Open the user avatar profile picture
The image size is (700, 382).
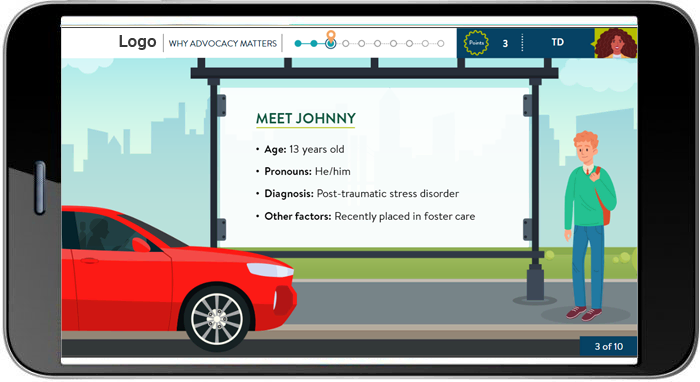[x=616, y=43]
